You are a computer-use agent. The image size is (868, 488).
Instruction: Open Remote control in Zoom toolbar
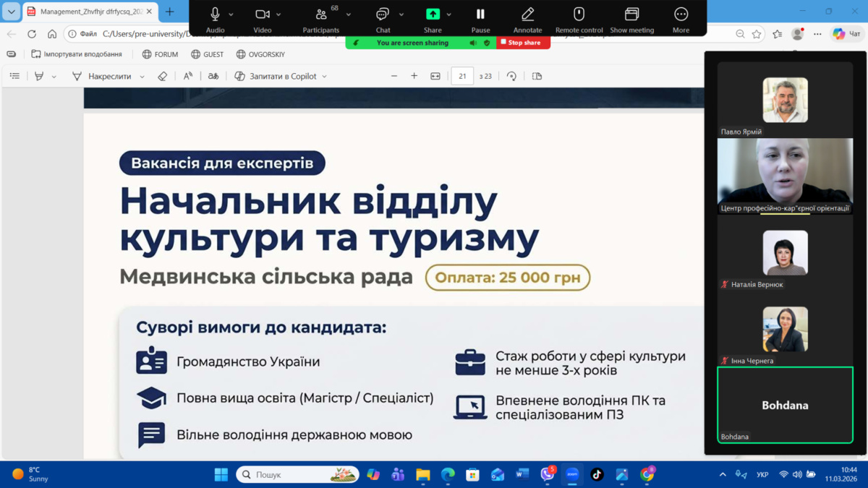click(579, 15)
